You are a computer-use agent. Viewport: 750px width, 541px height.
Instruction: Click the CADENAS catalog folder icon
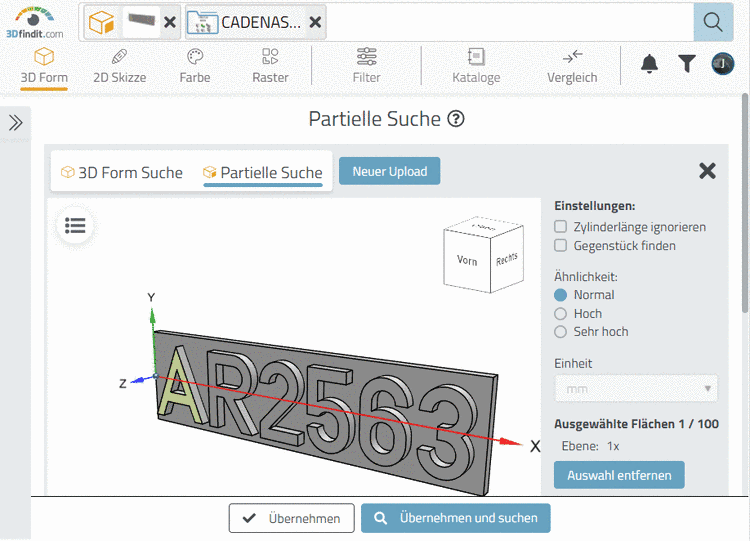[x=203, y=22]
